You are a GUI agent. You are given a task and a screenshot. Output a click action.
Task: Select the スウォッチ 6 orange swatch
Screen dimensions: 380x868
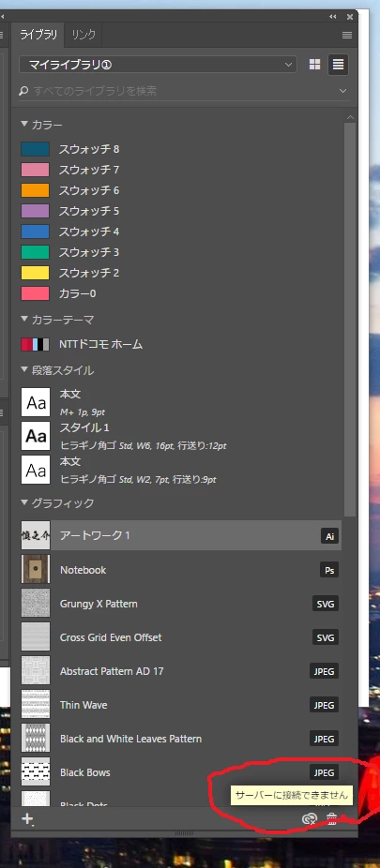pos(35,190)
